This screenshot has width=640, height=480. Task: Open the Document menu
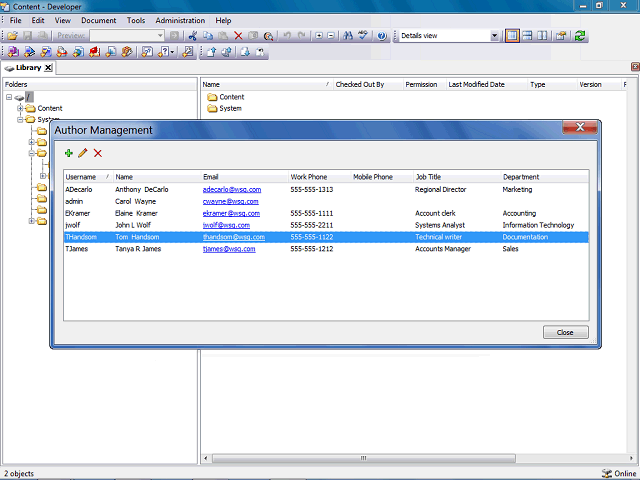click(x=98, y=20)
